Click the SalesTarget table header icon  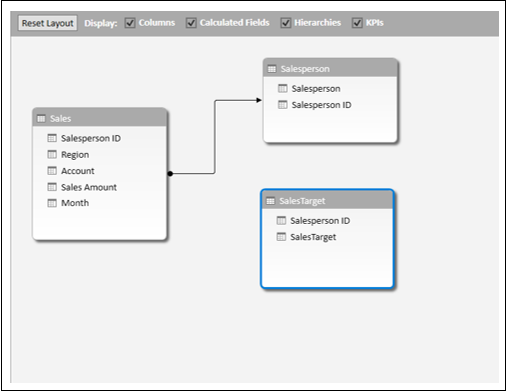point(271,201)
